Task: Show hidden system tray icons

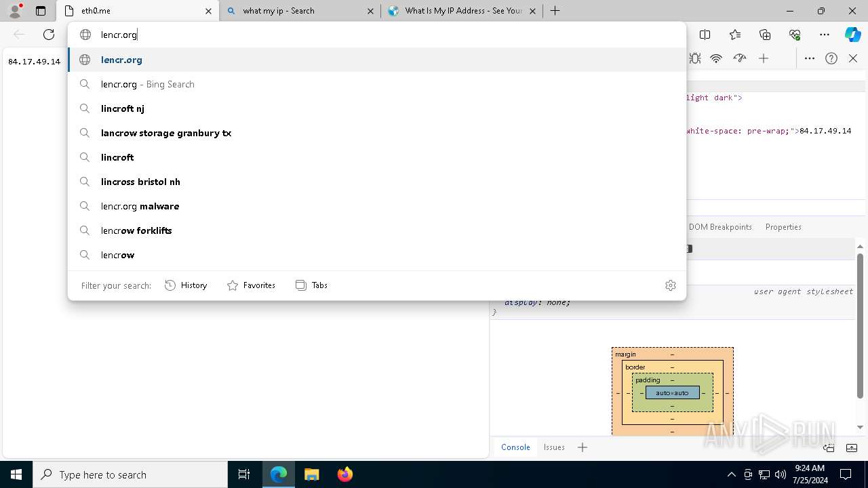Action: coord(731,474)
